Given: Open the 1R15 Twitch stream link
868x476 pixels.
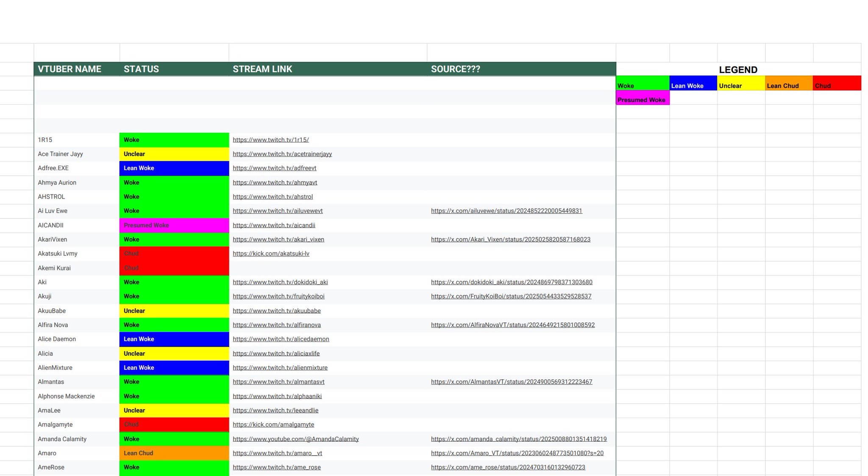Looking at the screenshot, I should coord(270,140).
